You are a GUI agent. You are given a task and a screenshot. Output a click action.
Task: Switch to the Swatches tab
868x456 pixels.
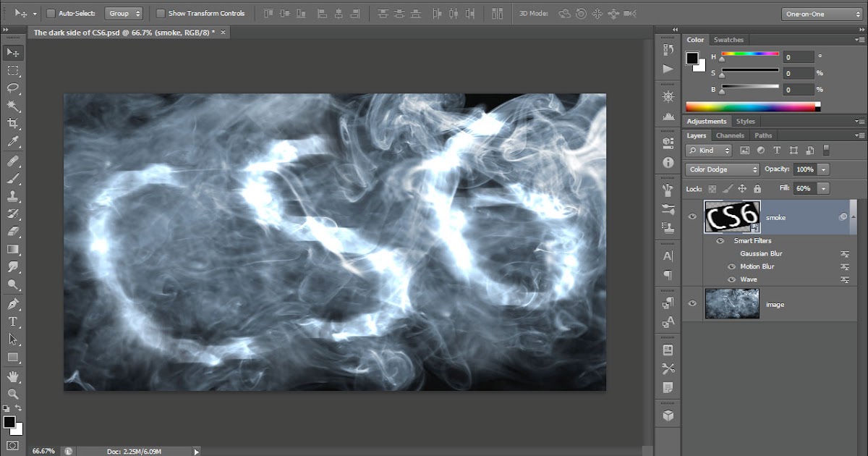[x=728, y=40]
